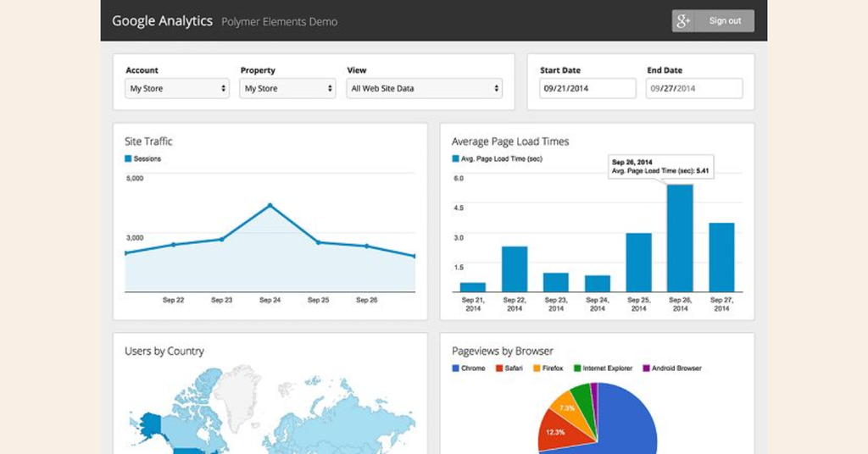Click Greenland on the Users by Country map
Screen dimensions: 868x454
click(237, 394)
